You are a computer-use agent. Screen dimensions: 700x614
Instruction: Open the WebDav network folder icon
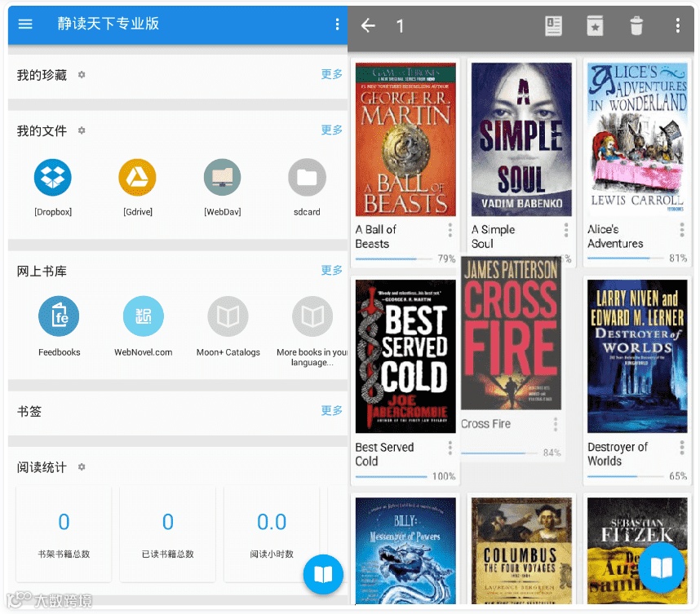tap(223, 177)
